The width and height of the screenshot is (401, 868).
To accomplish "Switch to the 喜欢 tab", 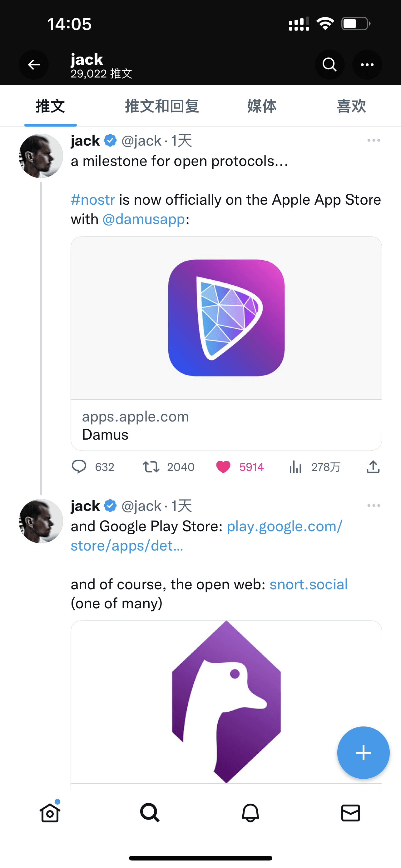I will coord(351,106).
